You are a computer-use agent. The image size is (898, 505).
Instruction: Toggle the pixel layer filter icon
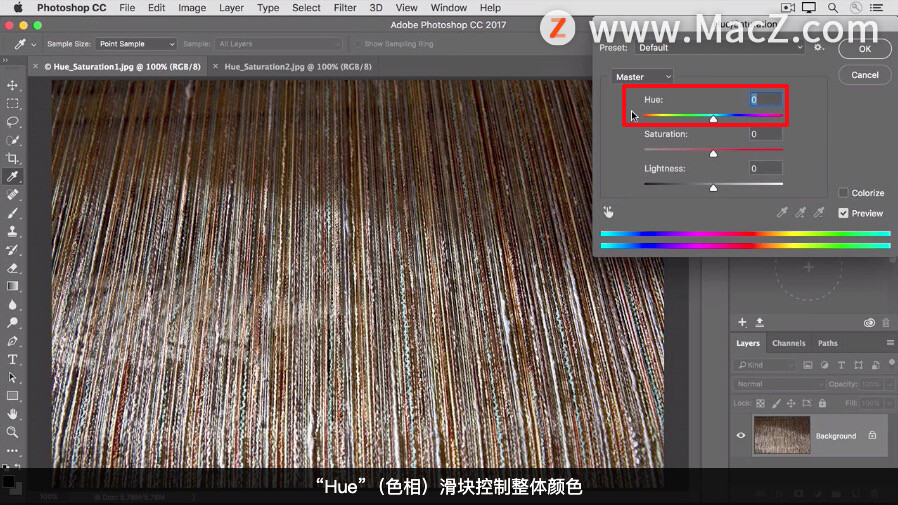(808, 365)
